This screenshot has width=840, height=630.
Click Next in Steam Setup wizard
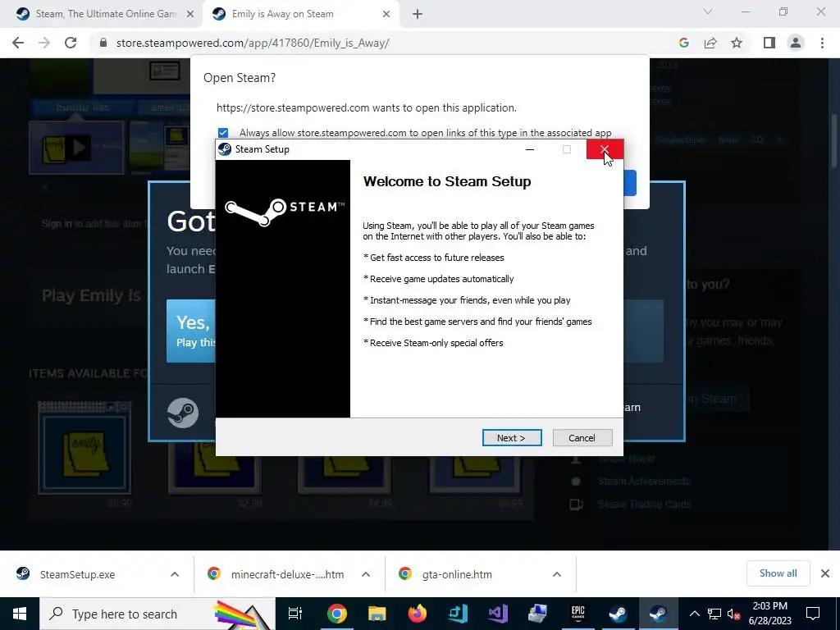tap(512, 438)
